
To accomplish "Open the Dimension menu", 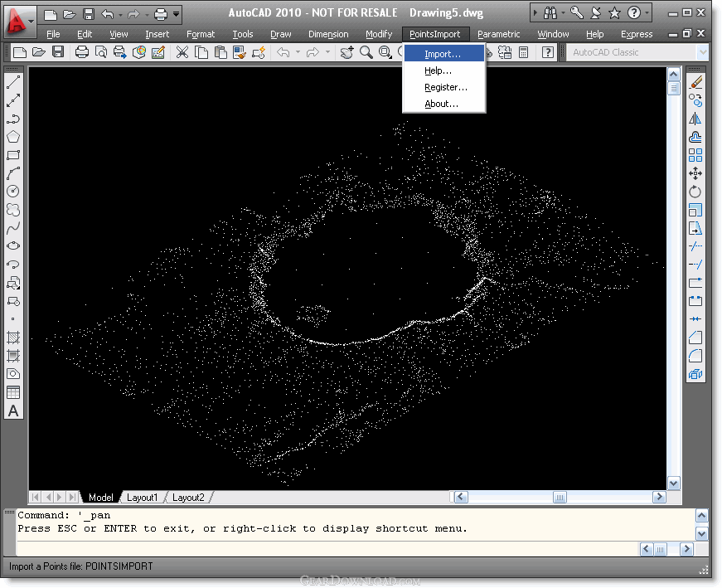I will pyautogui.click(x=328, y=34).
